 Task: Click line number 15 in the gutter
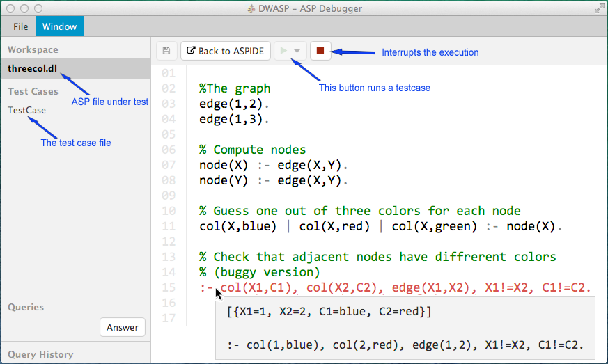[169, 287]
